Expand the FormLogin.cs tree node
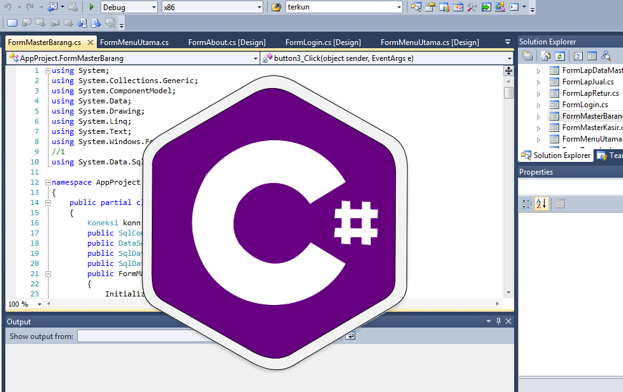The width and height of the screenshot is (623, 392). 539,106
